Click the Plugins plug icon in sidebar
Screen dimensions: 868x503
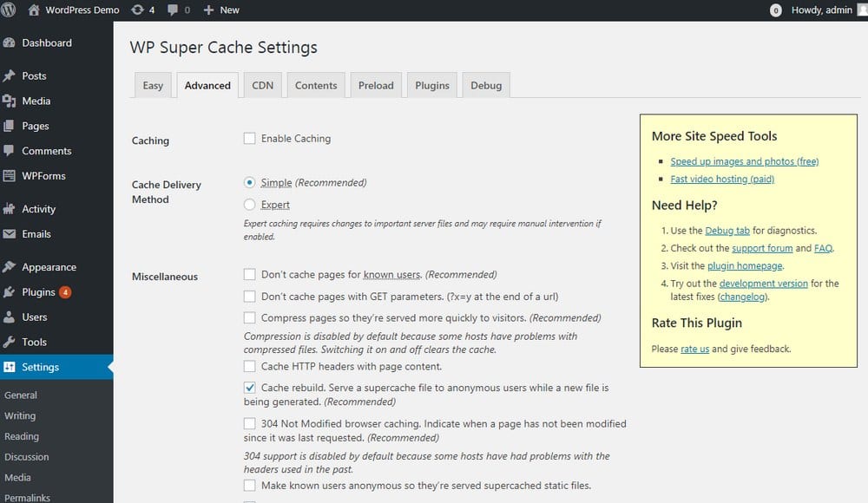(9, 291)
